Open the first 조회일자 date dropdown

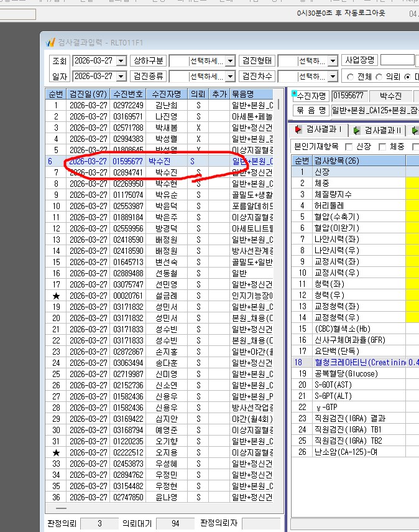[121, 61]
